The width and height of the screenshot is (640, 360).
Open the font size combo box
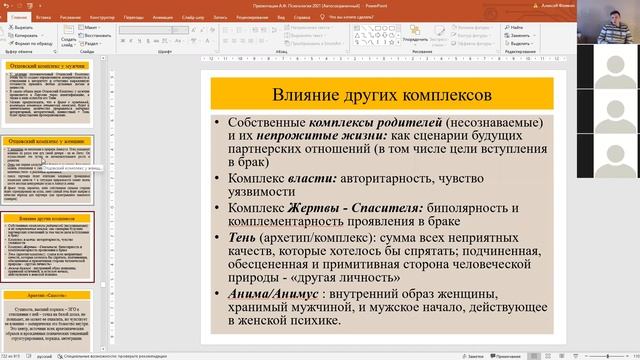[x=180, y=30]
